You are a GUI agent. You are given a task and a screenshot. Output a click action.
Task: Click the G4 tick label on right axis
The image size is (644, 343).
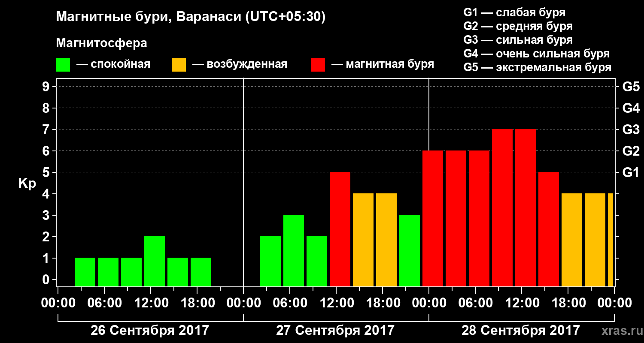tap(631, 108)
